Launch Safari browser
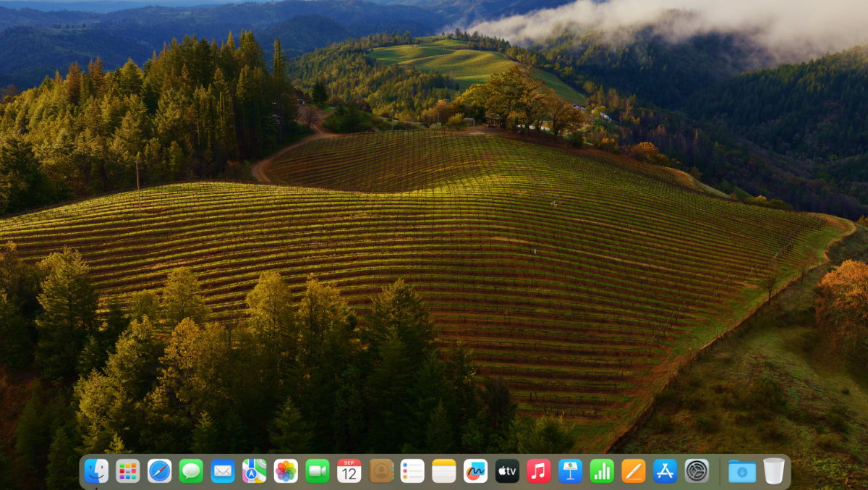Screen dimensions: 868x490 tap(160, 471)
